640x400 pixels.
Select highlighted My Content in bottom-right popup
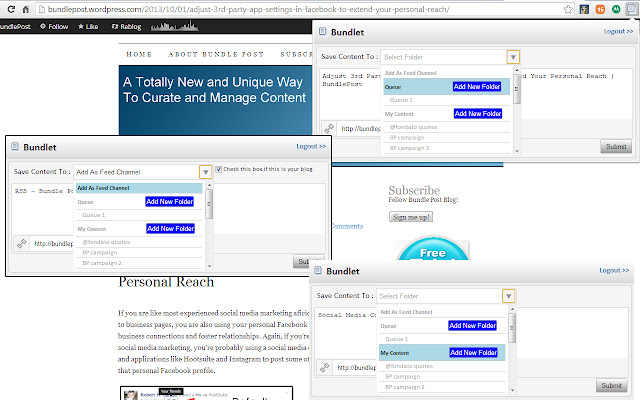(x=442, y=353)
